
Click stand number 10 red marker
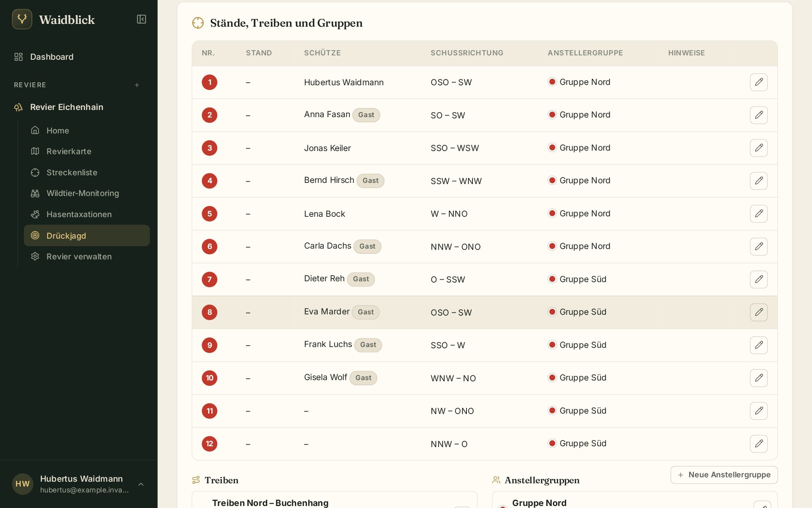tap(209, 378)
